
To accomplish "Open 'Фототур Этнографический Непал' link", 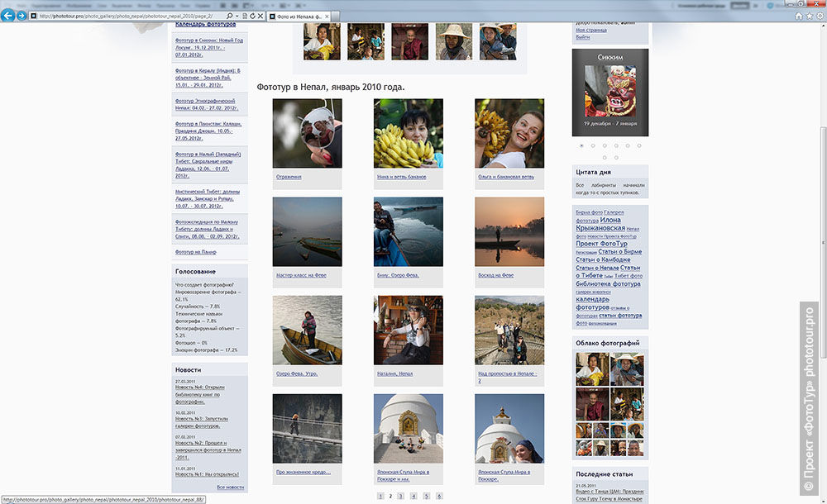I will 207,104.
